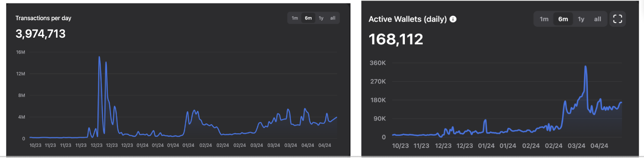Click the Transactions per day title

coord(43,18)
